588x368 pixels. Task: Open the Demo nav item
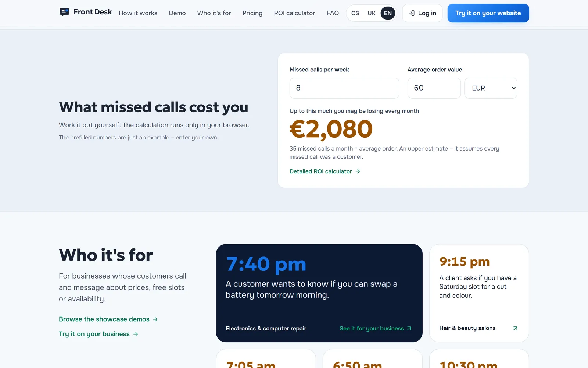tap(177, 13)
